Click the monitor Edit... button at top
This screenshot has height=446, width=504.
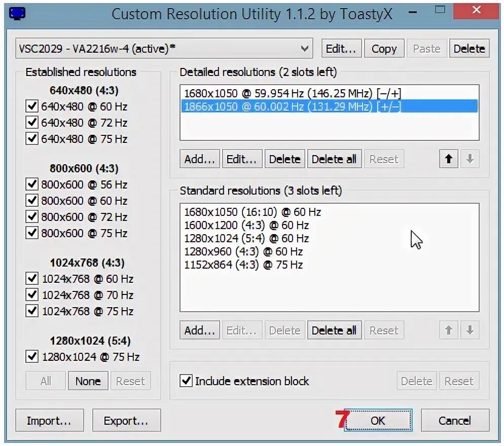coord(341,49)
